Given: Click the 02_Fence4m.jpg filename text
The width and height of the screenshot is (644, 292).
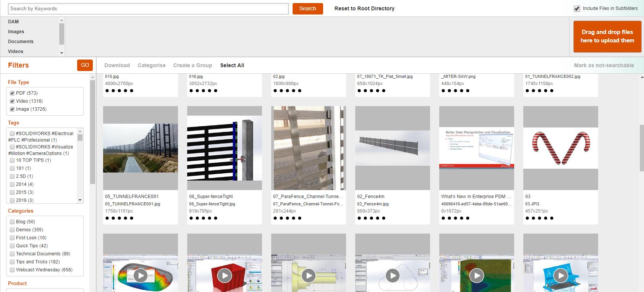Looking at the screenshot, I should (x=373, y=204).
